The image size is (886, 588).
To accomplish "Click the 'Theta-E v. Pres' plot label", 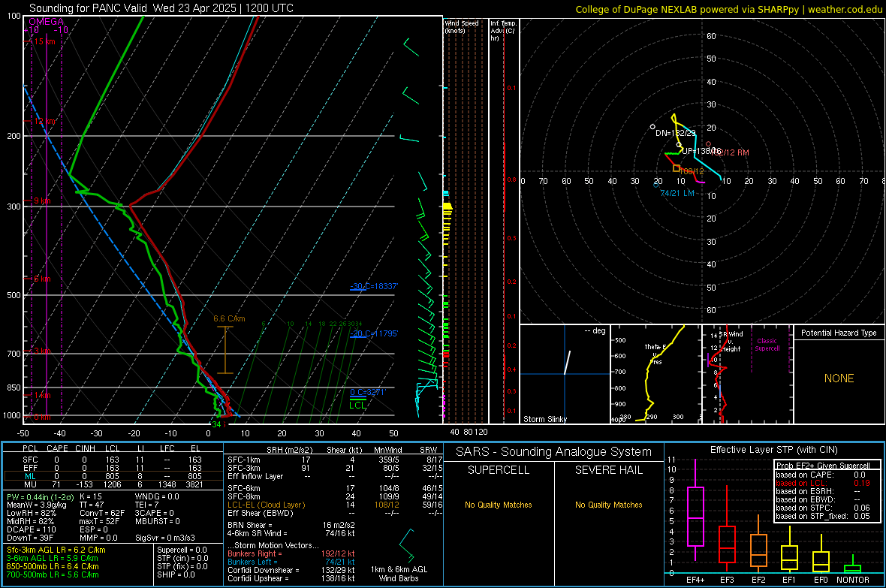I will 655,354.
